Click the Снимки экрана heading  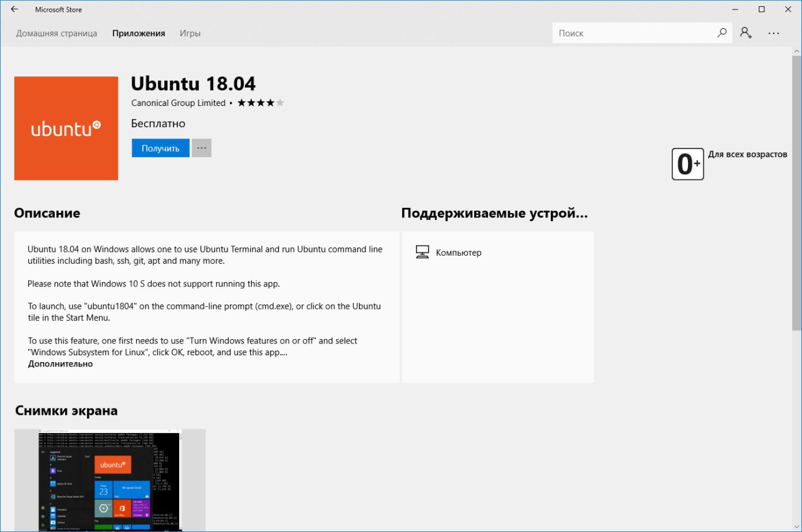click(x=66, y=411)
